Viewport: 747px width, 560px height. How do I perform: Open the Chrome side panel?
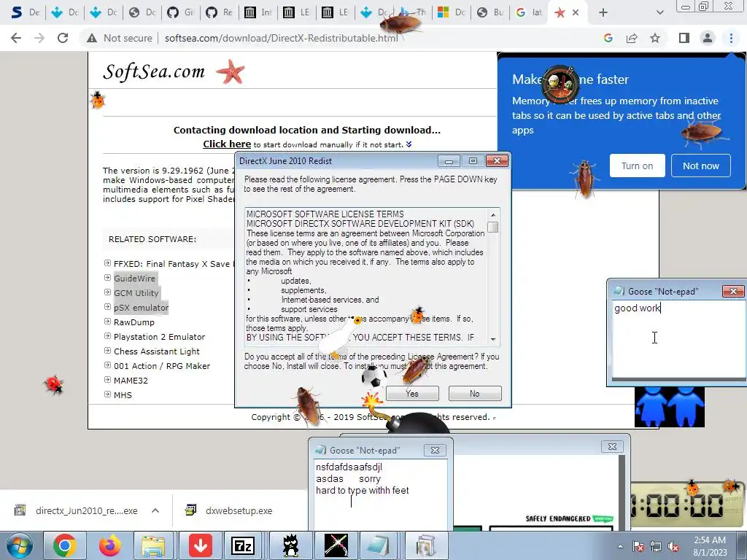684,38
